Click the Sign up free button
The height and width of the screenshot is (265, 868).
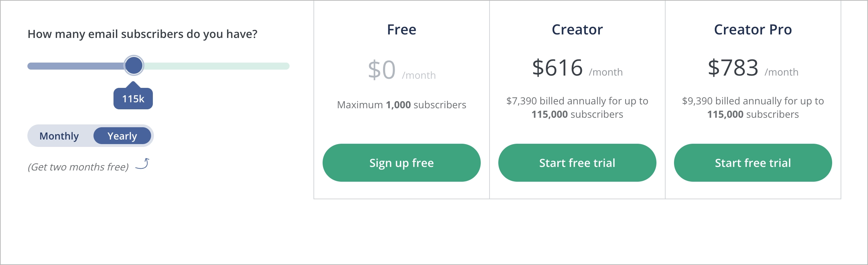coord(402,163)
